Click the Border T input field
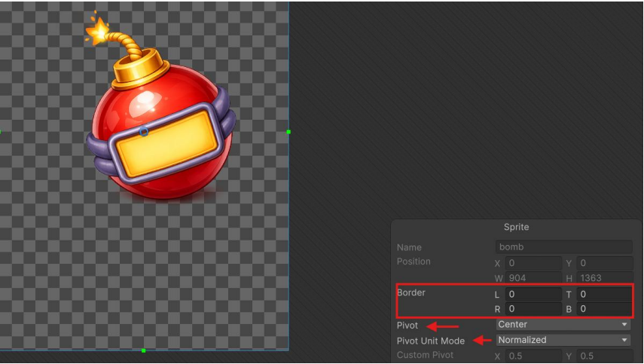 [604, 294]
